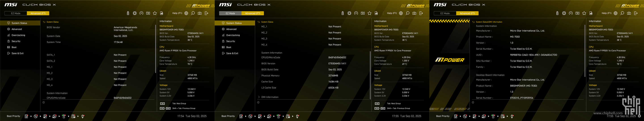The height and width of the screenshot is (121, 644).
Task: Click the CPU chip icon in left panel toolbar
Action: (x=135, y=13)
